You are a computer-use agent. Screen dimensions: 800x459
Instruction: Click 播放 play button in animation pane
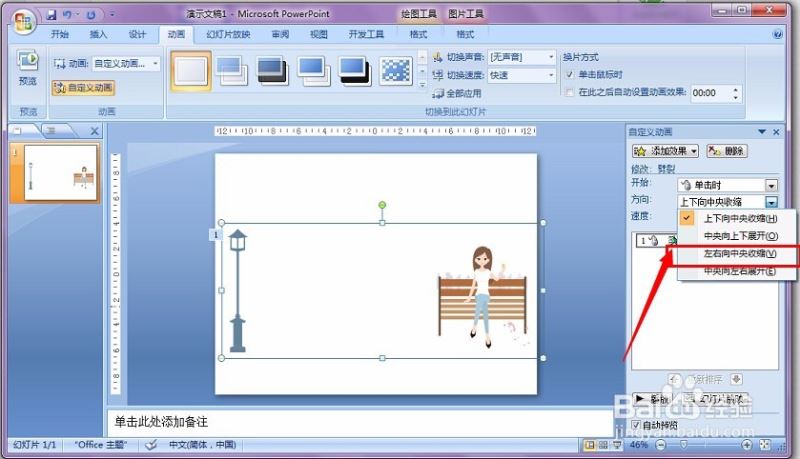click(x=652, y=398)
